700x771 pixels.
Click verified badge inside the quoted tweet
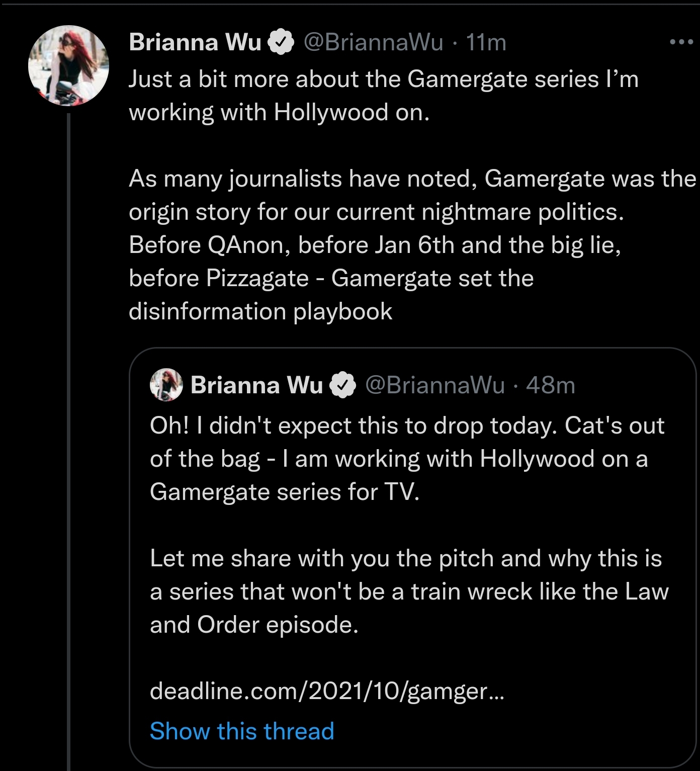point(342,385)
